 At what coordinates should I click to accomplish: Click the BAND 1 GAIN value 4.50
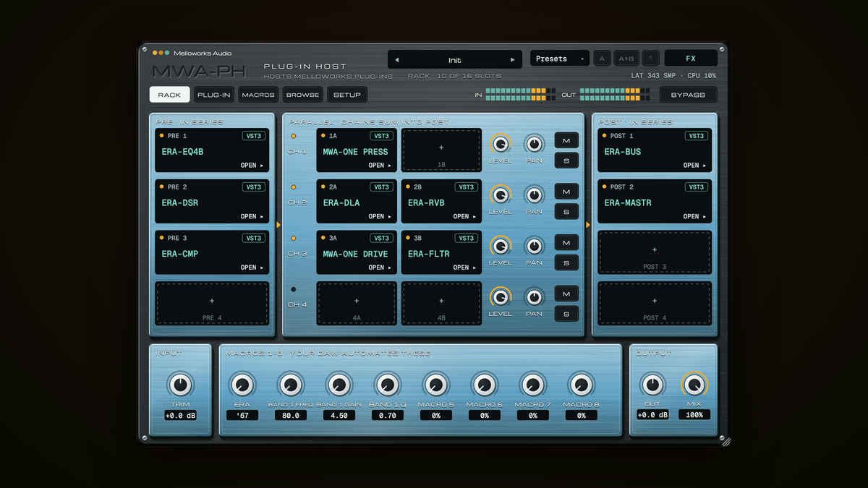pyautogui.click(x=339, y=416)
